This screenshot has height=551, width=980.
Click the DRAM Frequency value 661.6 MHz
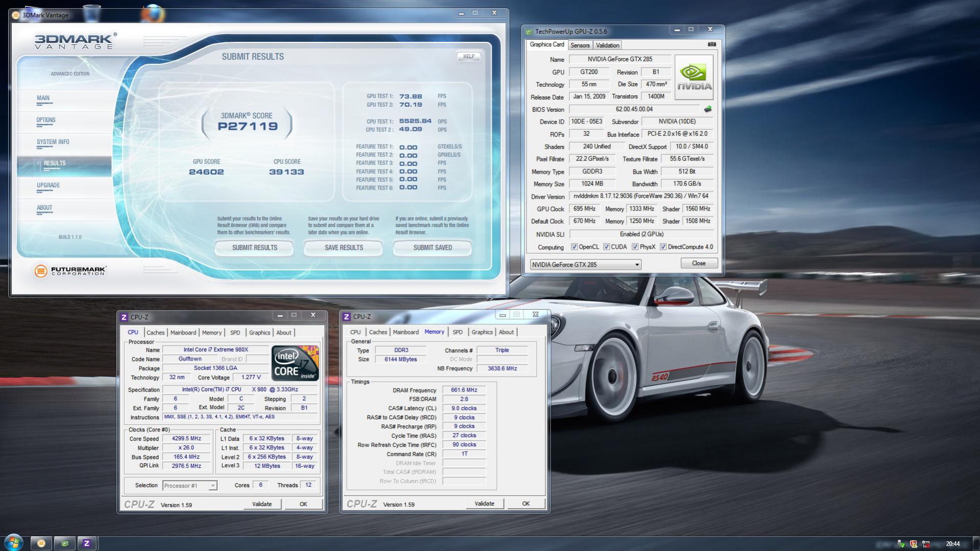464,390
